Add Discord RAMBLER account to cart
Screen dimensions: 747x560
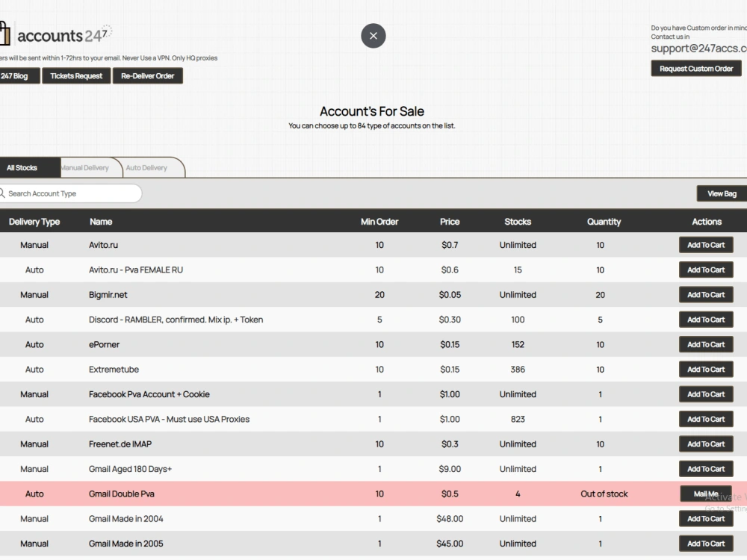coord(706,320)
